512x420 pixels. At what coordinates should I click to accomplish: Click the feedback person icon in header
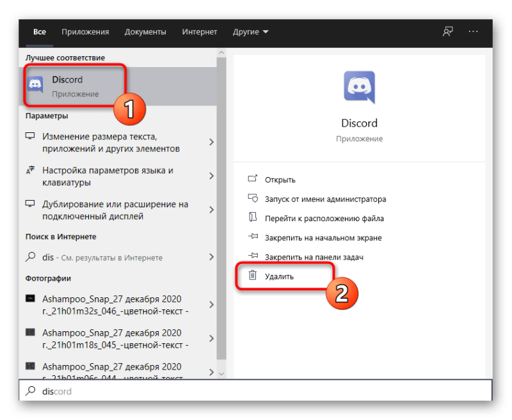pyautogui.click(x=447, y=31)
